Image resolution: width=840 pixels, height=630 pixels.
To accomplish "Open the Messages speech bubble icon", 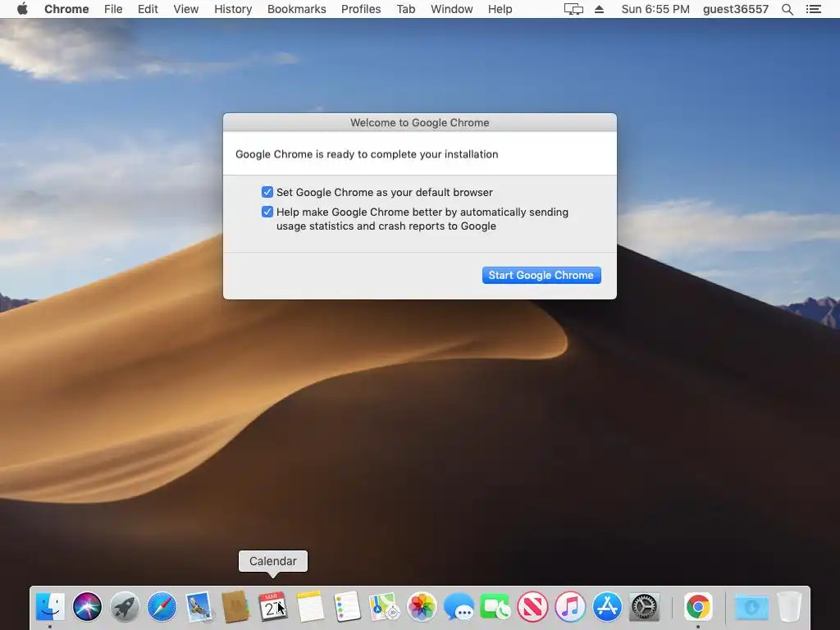I will pyautogui.click(x=459, y=607).
